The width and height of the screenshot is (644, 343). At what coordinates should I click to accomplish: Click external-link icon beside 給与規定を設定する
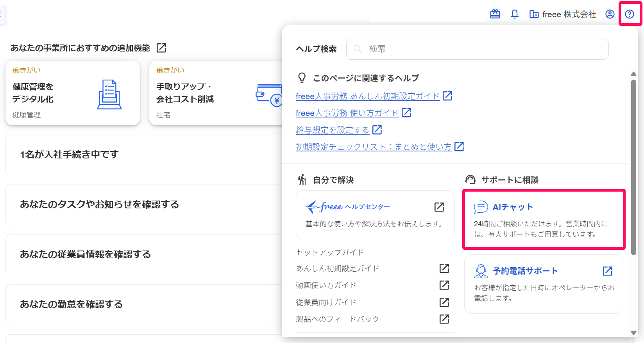(x=377, y=130)
